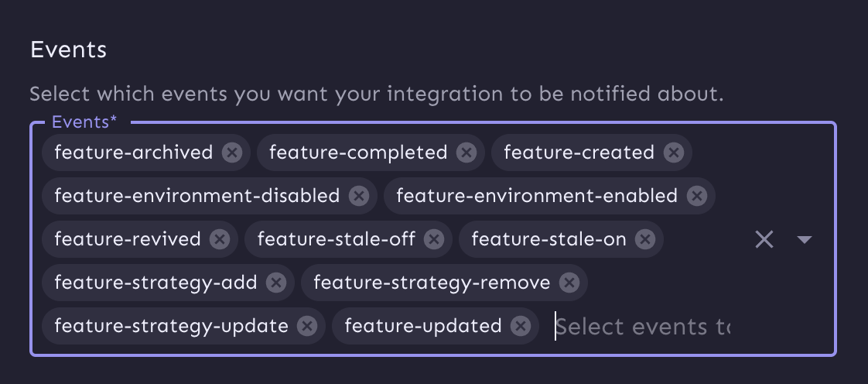
Task: Delete the feature-updated chip
Action: (x=521, y=326)
